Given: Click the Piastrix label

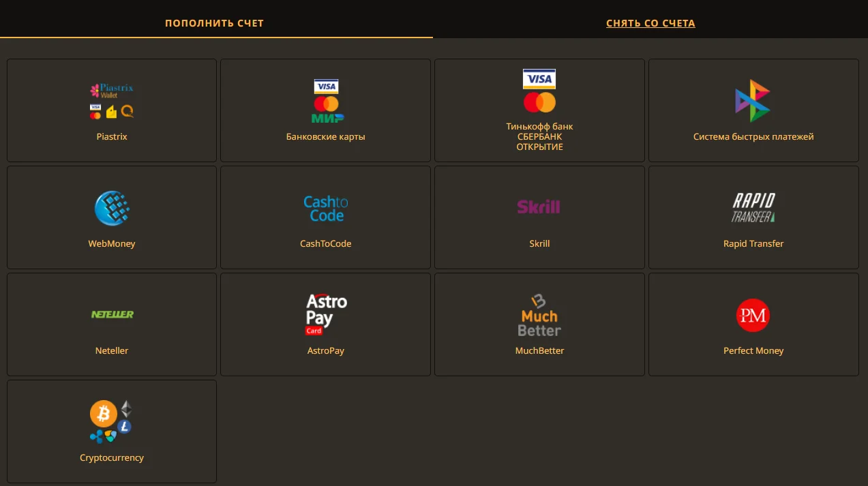Looking at the screenshot, I should point(112,136).
